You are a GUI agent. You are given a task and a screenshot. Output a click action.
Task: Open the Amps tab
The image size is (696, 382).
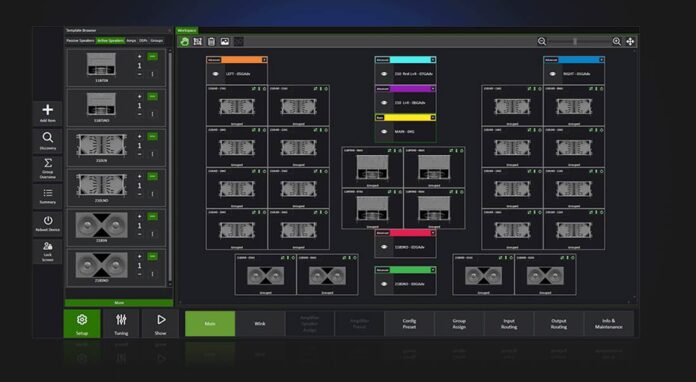click(131, 40)
